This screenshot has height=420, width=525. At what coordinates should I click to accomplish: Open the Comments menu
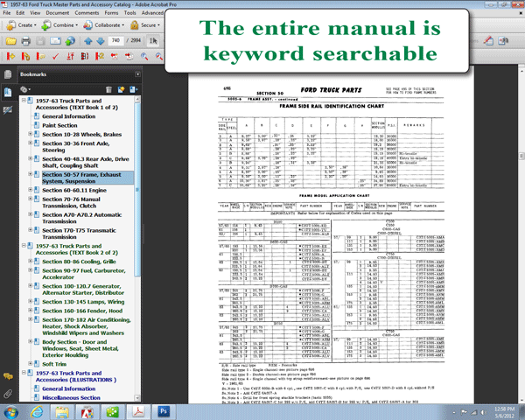coord(87,13)
